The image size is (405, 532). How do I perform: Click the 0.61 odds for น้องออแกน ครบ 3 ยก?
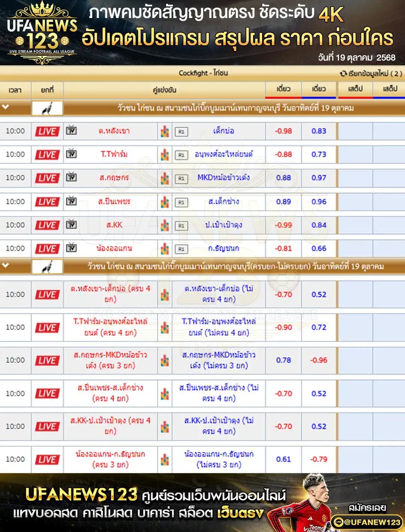(x=283, y=459)
